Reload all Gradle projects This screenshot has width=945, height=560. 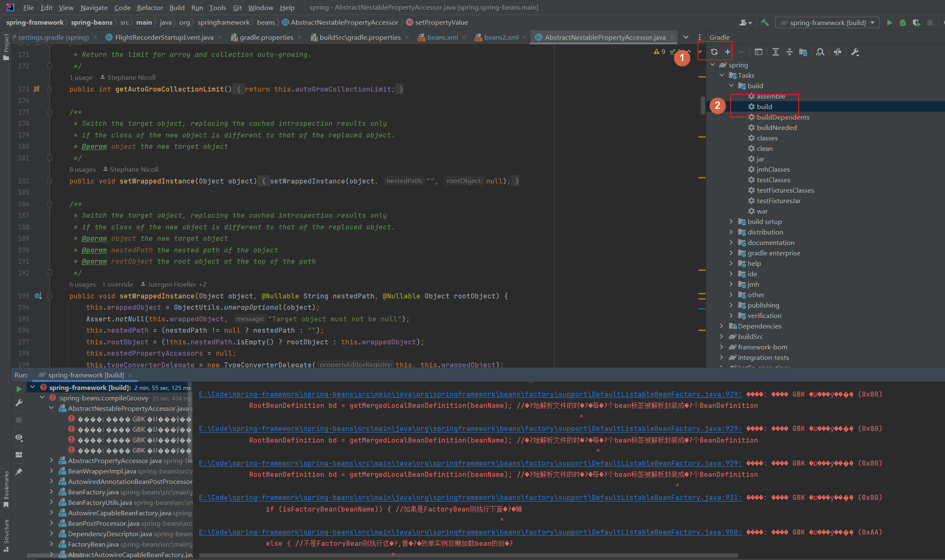click(x=714, y=52)
